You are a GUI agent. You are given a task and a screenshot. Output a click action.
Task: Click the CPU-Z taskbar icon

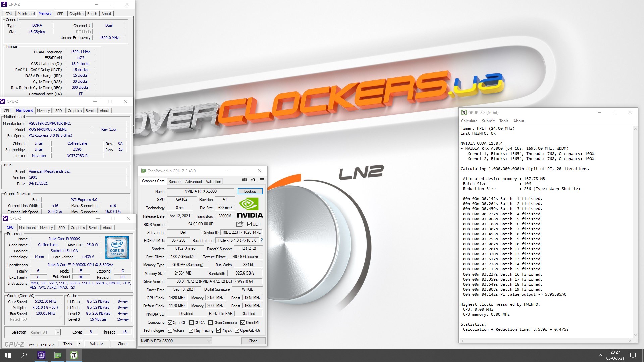point(41,355)
